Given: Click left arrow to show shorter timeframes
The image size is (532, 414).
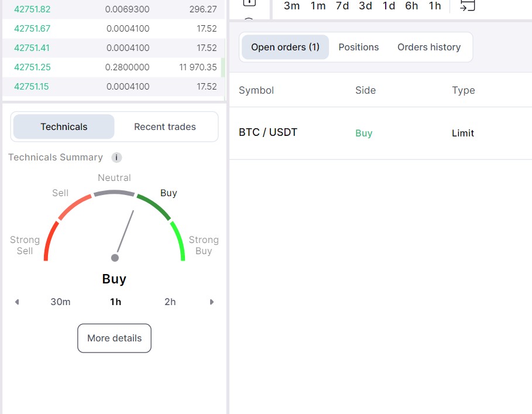Looking at the screenshot, I should 17,302.
